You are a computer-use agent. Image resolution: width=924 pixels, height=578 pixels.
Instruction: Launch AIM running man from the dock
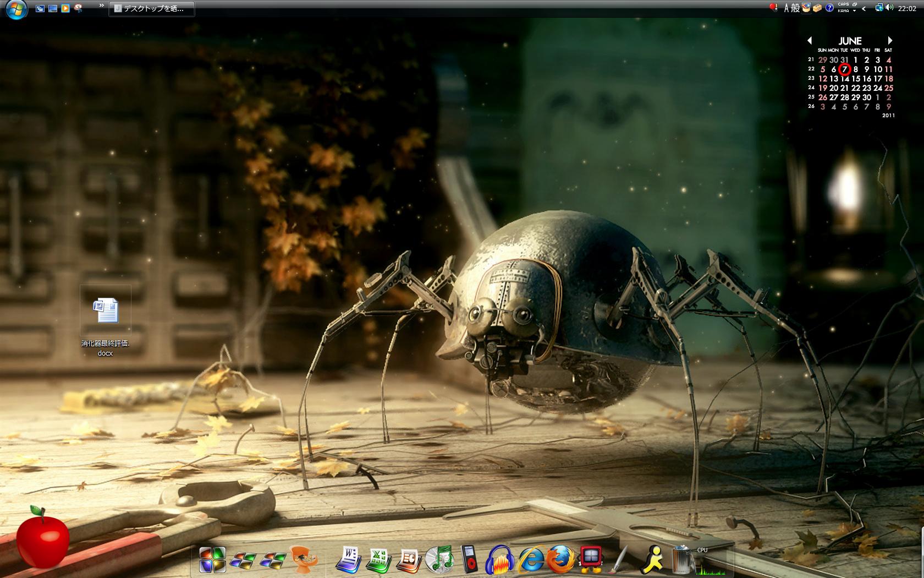coord(653,559)
